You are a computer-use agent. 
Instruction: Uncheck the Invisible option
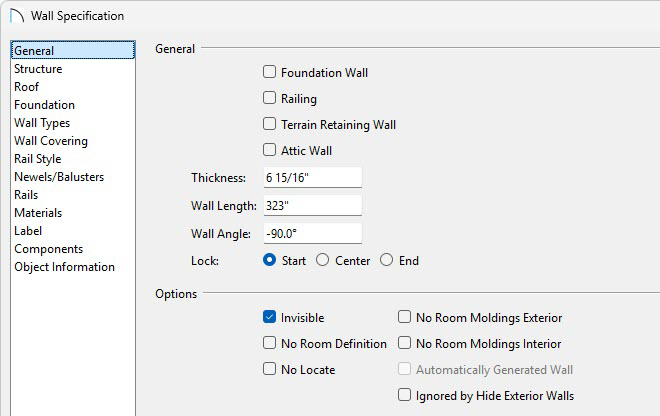click(269, 317)
